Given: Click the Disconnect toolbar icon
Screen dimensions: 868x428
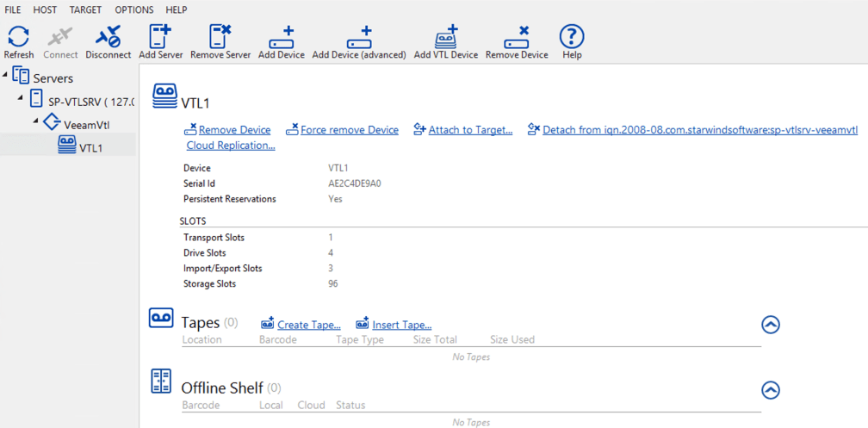Looking at the screenshot, I should 108,36.
